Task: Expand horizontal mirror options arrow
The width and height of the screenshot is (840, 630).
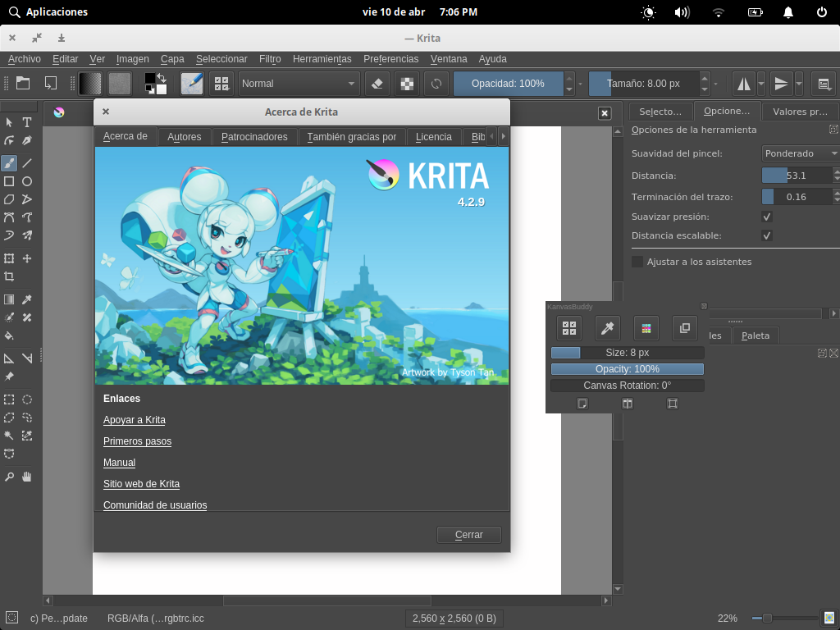Action: click(x=761, y=84)
